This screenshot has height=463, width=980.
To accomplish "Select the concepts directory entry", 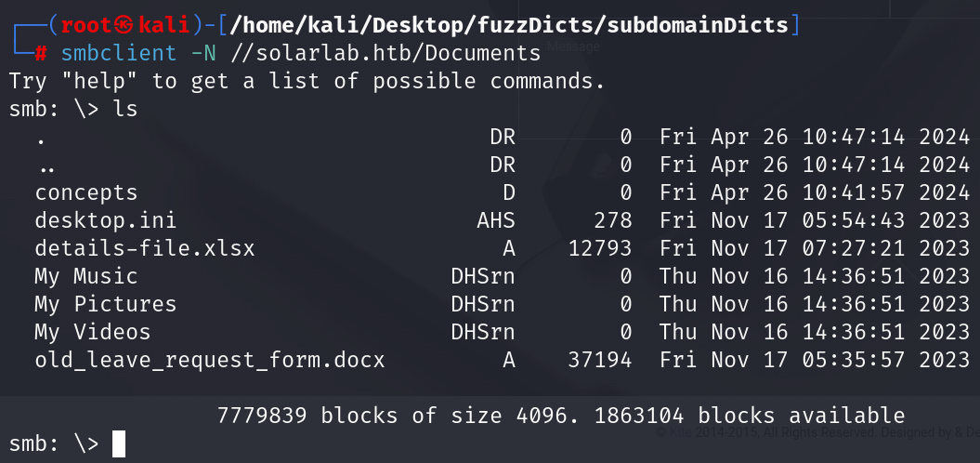I will pos(86,192).
